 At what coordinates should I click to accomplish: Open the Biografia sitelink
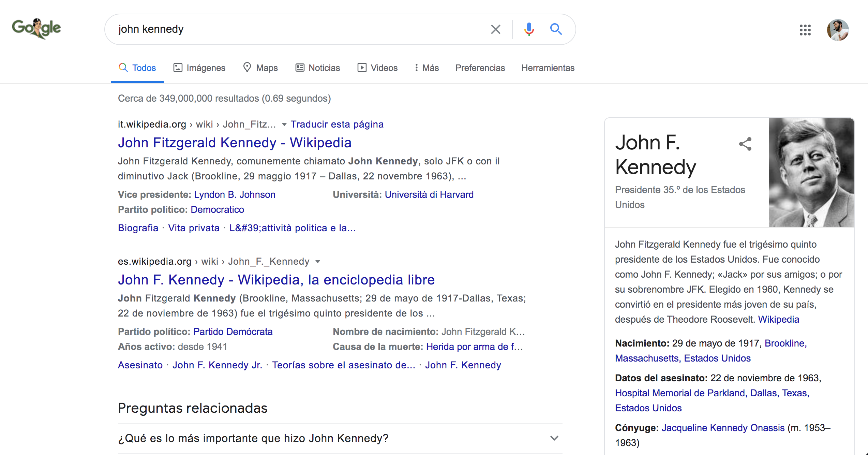click(x=138, y=228)
